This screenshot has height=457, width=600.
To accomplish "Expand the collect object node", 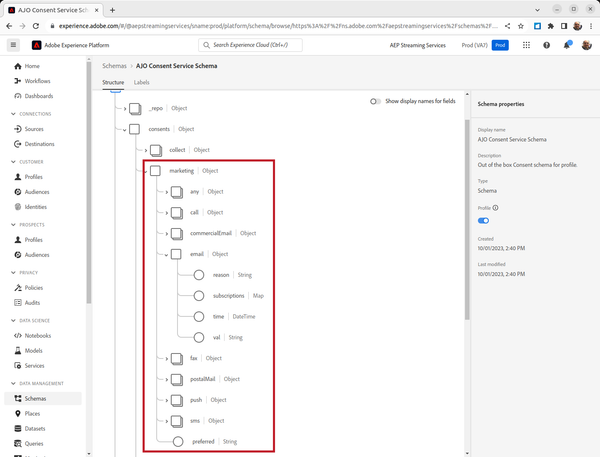I will click(x=146, y=150).
